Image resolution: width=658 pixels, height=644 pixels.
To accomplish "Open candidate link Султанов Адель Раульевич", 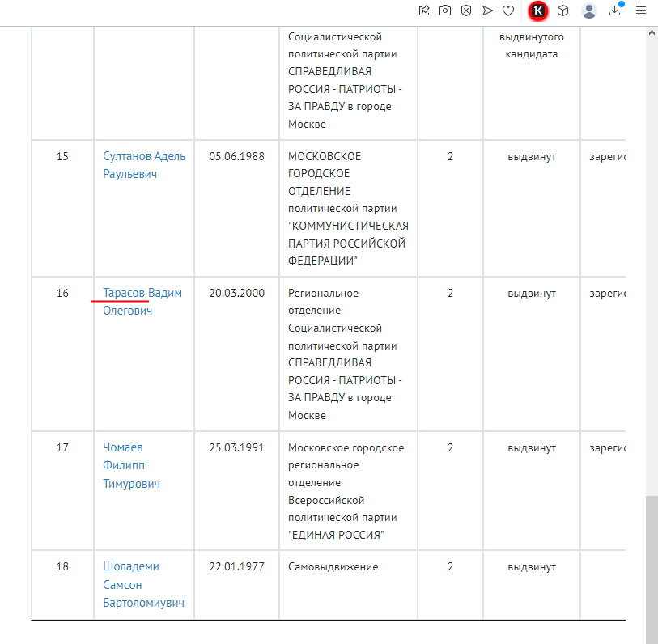I will click(144, 165).
